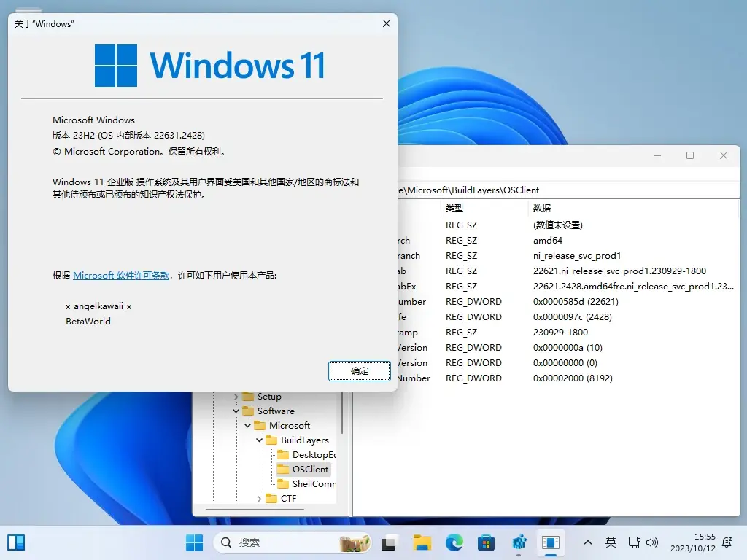The height and width of the screenshot is (560, 747).
Task: Launch File Explorer from the taskbar
Action: point(422,542)
